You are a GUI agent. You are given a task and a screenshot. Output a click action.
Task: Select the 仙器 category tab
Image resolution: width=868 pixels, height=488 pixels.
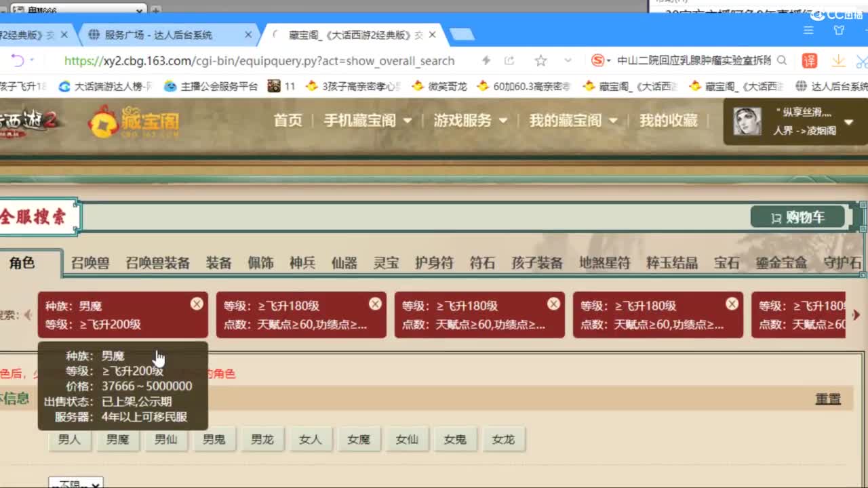[x=344, y=263]
